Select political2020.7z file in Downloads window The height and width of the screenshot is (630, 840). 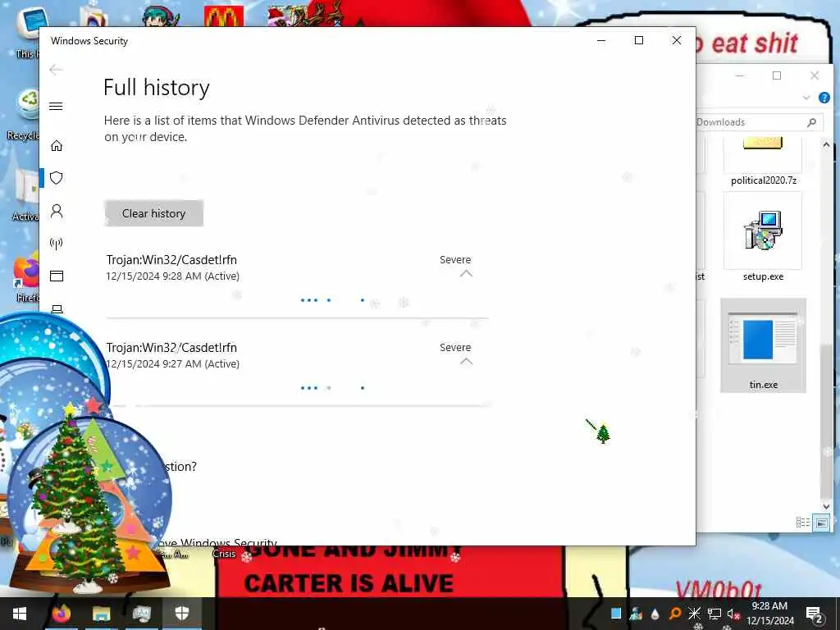(x=763, y=162)
